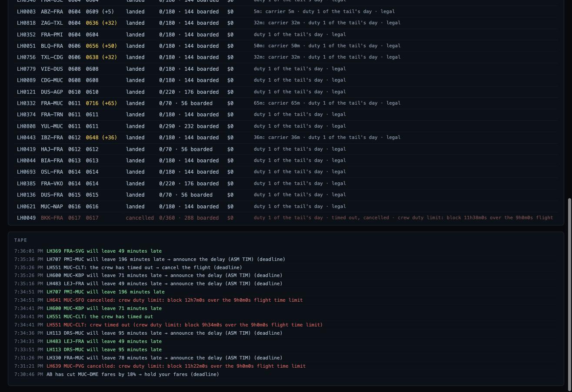The width and height of the screenshot is (572, 392).
Task: Click red entry 'LH641 MUC–SFO cancelled'
Action: [174, 300]
